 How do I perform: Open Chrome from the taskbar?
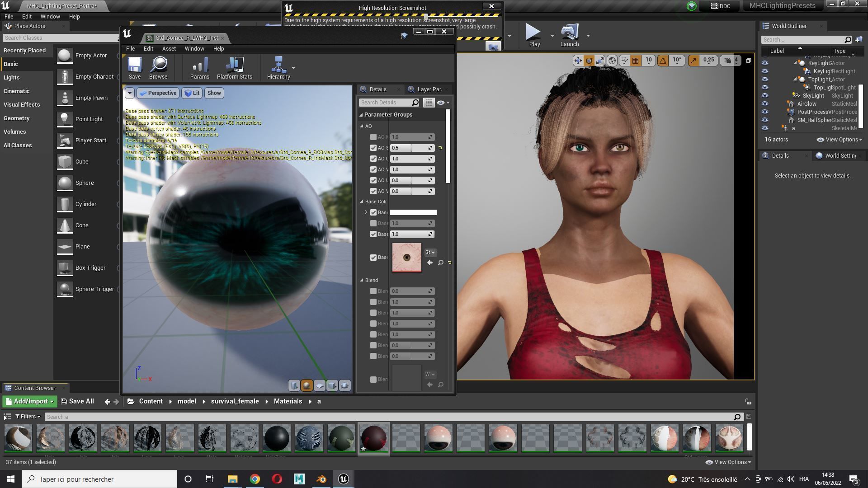pyautogui.click(x=255, y=479)
